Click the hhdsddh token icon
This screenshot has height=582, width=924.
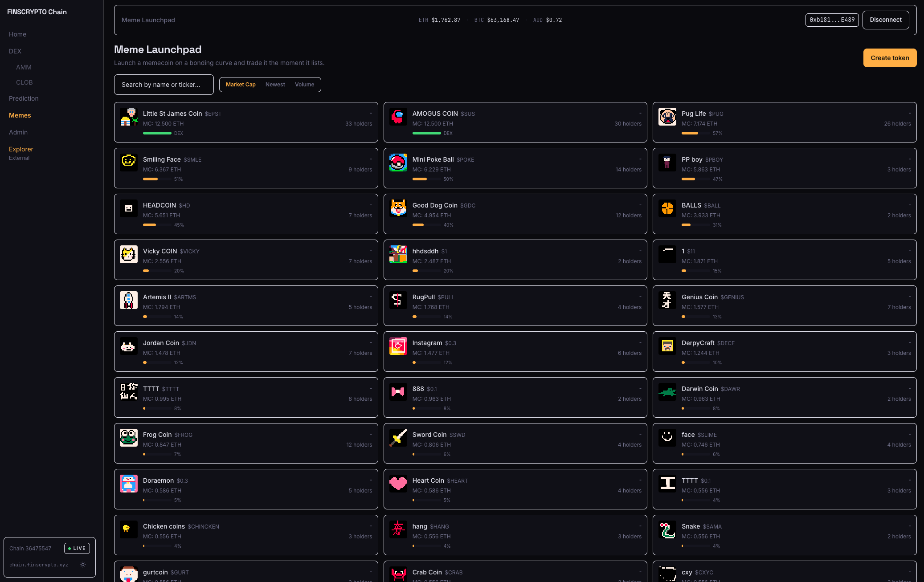398,254
